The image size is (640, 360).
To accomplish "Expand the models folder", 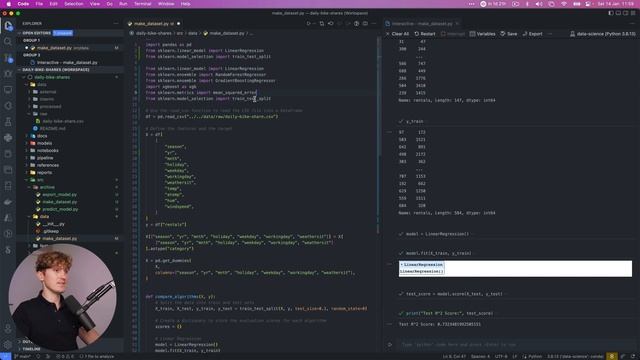I will point(44,143).
